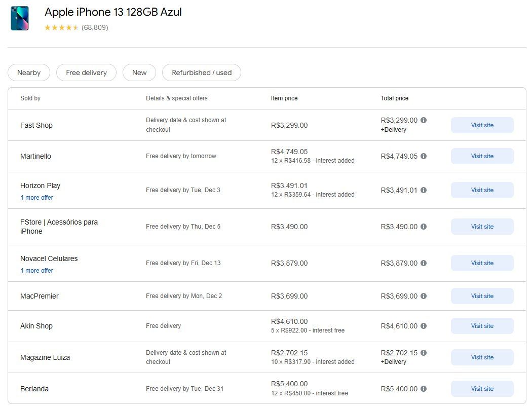Click Visit site for Martinello
The image size is (532, 406).
[482, 156]
